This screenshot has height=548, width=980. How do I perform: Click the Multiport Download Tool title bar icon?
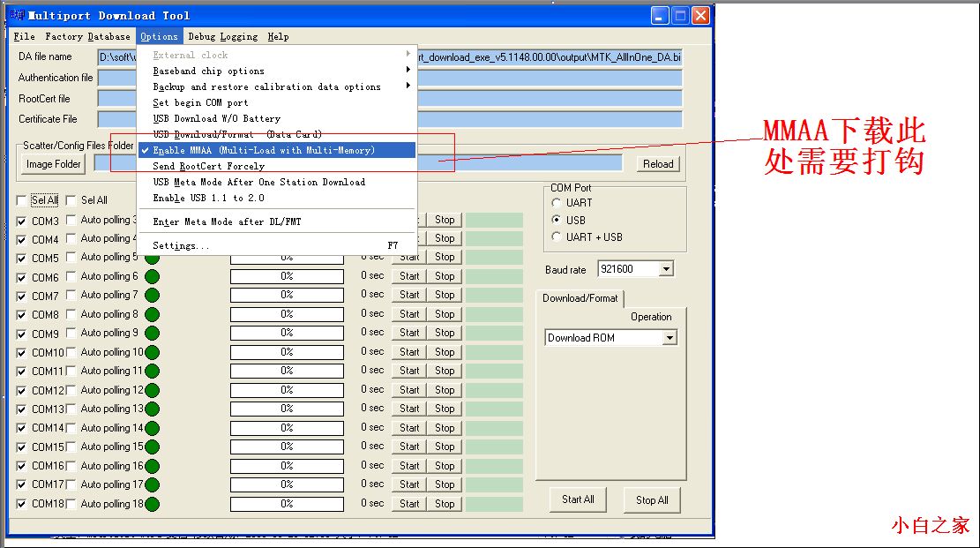(17, 15)
